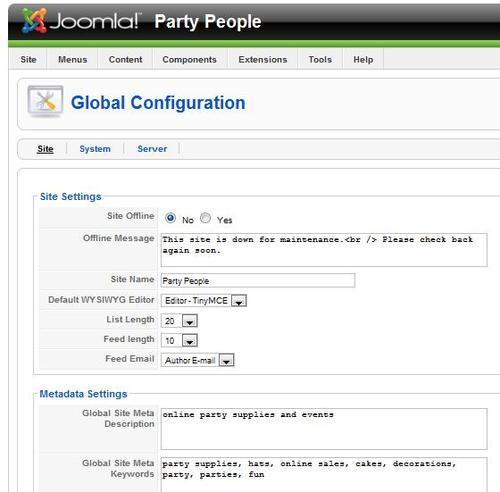500x492 pixels.
Task: Open the Components menu
Action: (189, 59)
